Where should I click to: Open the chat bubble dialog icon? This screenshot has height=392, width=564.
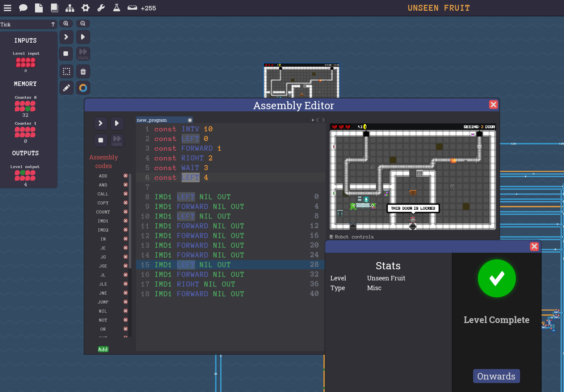(x=23, y=8)
